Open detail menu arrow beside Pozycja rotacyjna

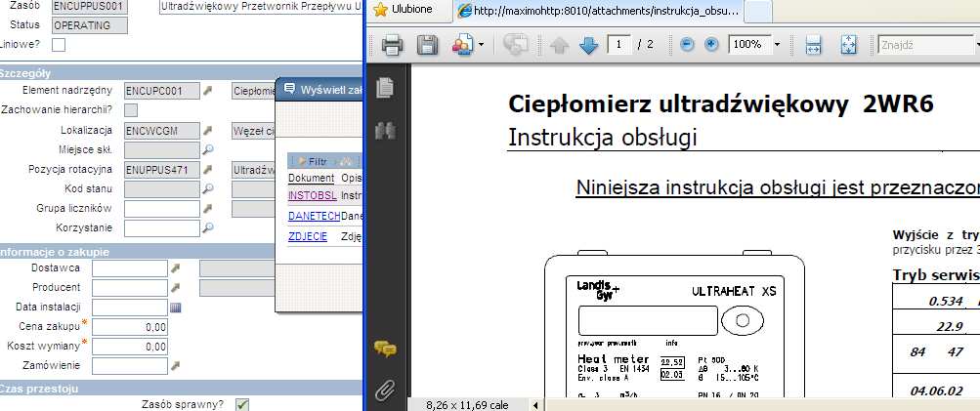click(x=208, y=169)
